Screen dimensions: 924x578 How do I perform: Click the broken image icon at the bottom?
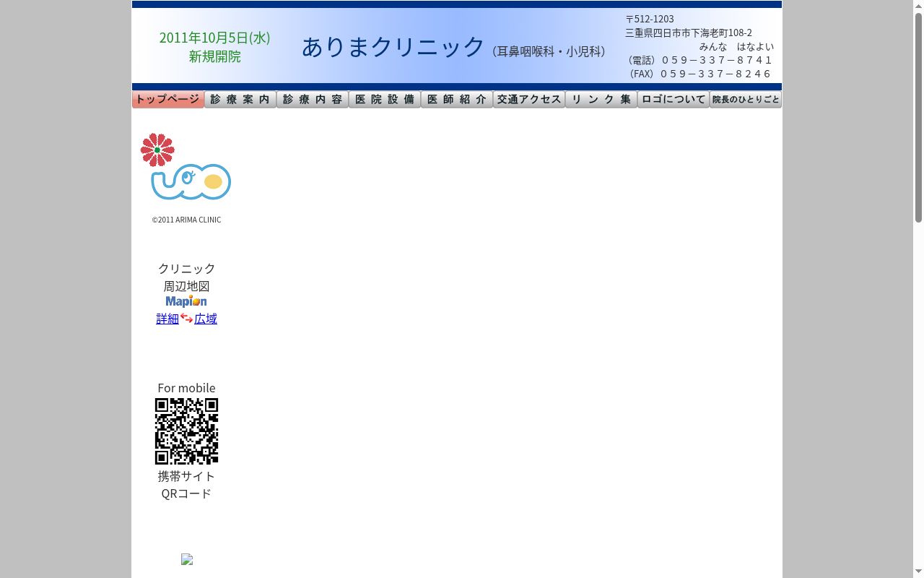click(x=187, y=559)
